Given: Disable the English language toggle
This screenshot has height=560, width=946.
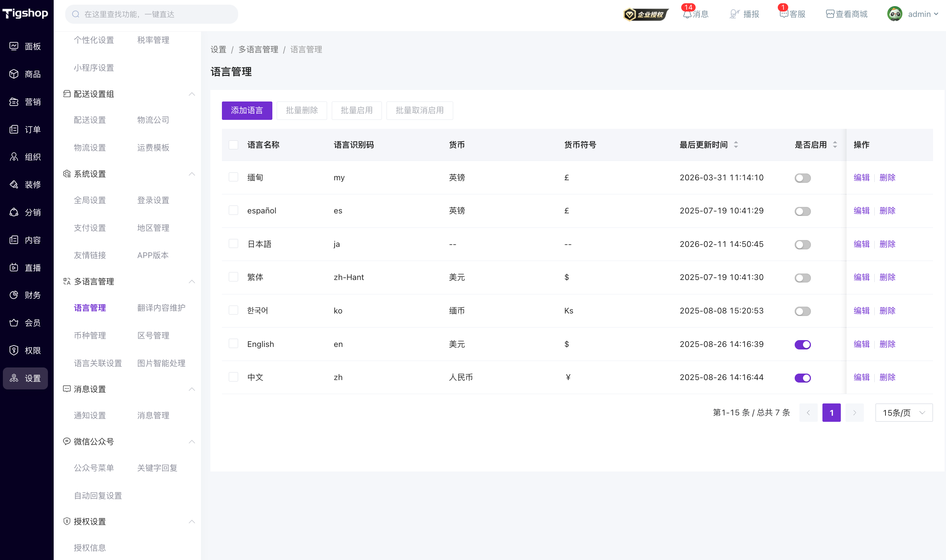Looking at the screenshot, I should click(x=803, y=344).
